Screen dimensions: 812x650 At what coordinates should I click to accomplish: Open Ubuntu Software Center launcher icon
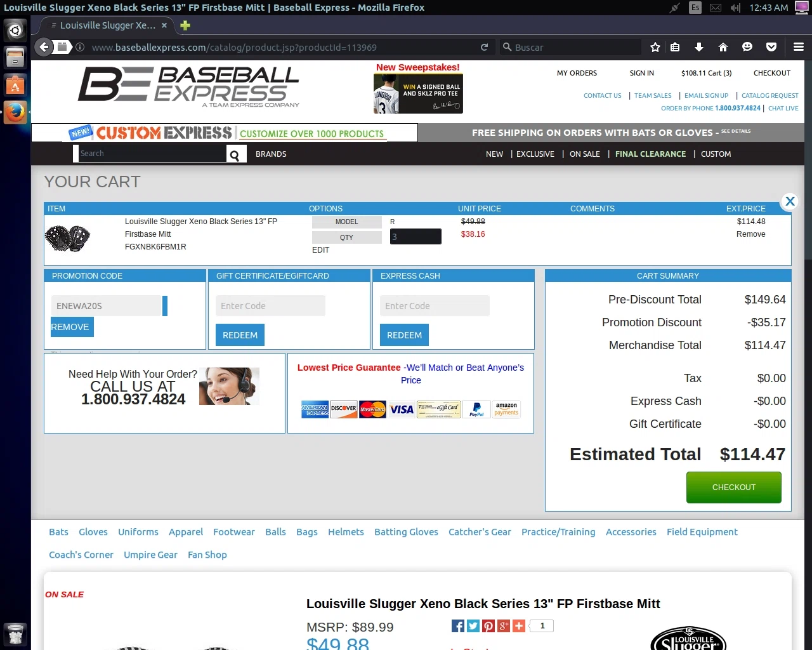click(15, 85)
